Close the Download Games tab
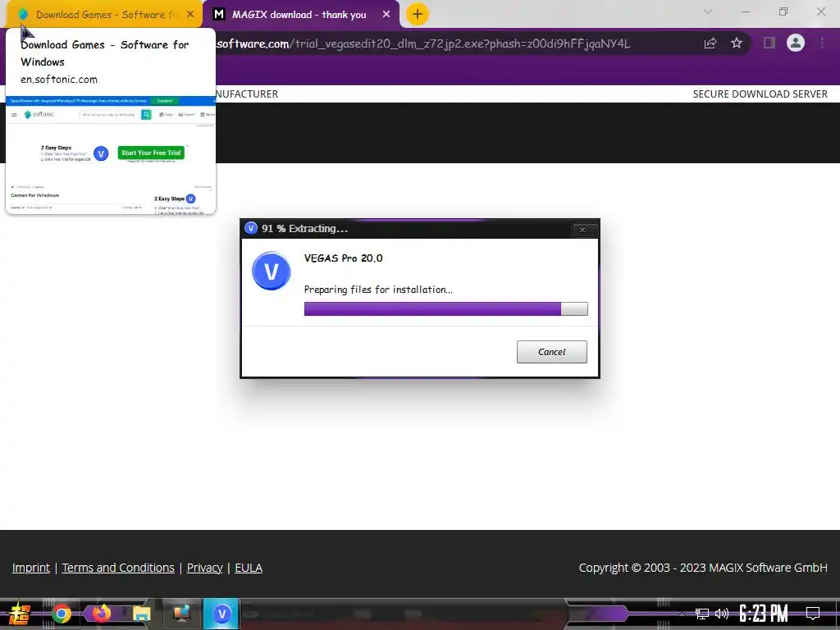The width and height of the screenshot is (840, 630). click(190, 15)
